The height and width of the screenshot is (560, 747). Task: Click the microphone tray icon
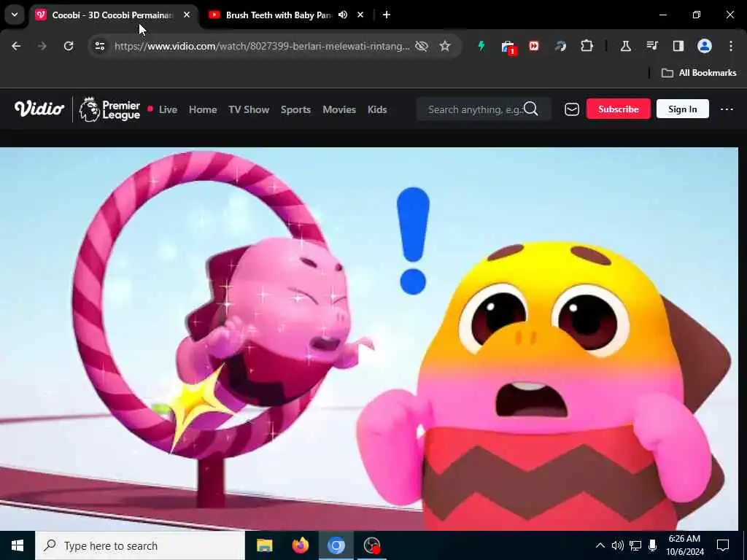pos(652,545)
